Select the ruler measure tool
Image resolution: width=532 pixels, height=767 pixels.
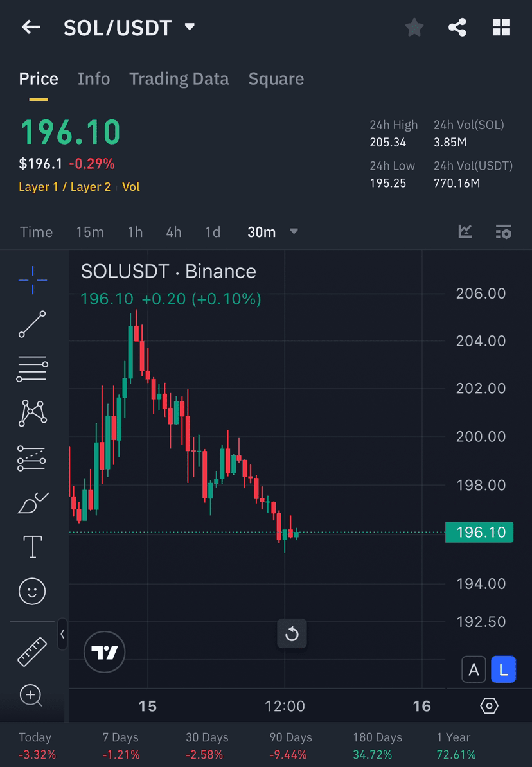(32, 651)
